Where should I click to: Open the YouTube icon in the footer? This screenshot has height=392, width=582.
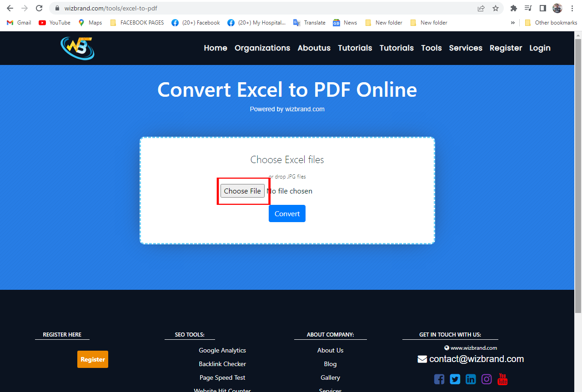pyautogui.click(x=502, y=379)
